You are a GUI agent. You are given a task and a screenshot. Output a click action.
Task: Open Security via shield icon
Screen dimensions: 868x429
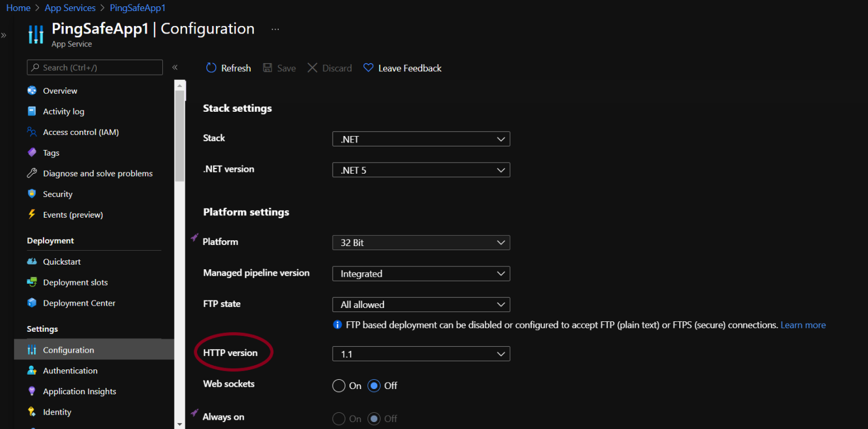pyautogui.click(x=32, y=194)
